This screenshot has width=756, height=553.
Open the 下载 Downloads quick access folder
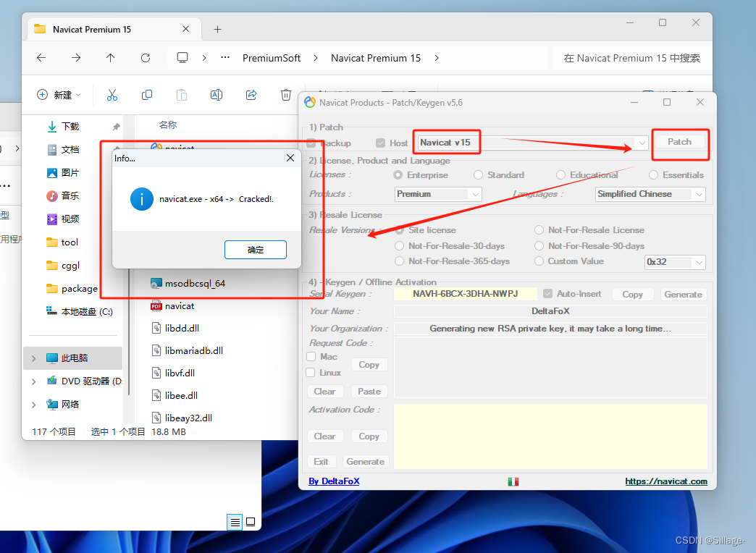63,127
